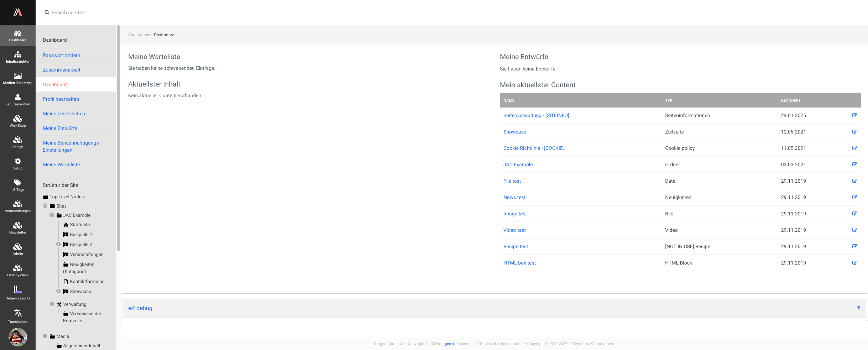Viewport: 868px width, 350px height.
Task: Open eZ Tags from sidebar
Action: [17, 185]
